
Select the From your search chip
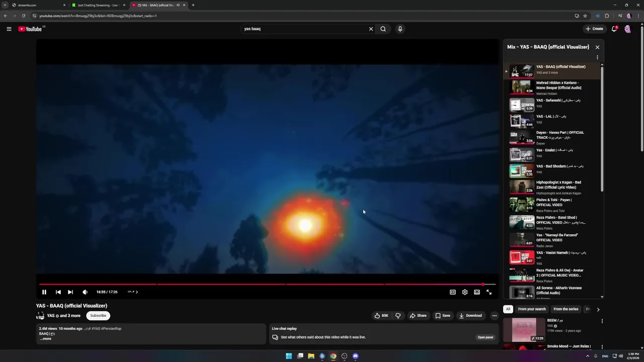[x=532, y=309]
